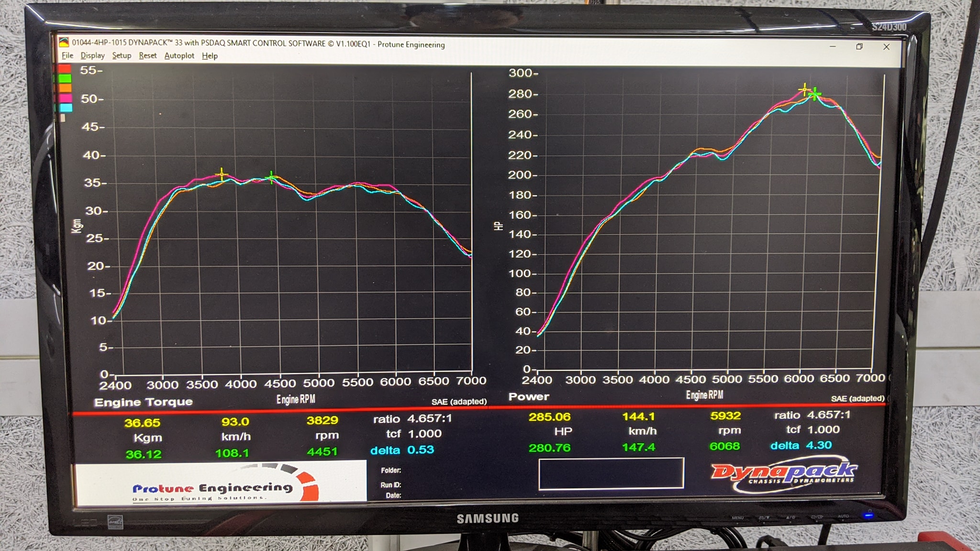Click the green run color swatch
980x551 pixels.
65,78
